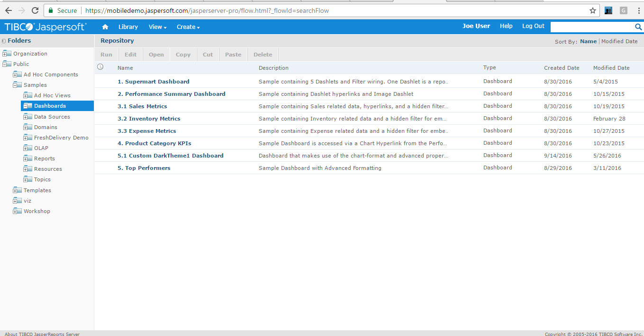Click the Help link
Viewport: 644px width, 336px height.
tap(506, 26)
